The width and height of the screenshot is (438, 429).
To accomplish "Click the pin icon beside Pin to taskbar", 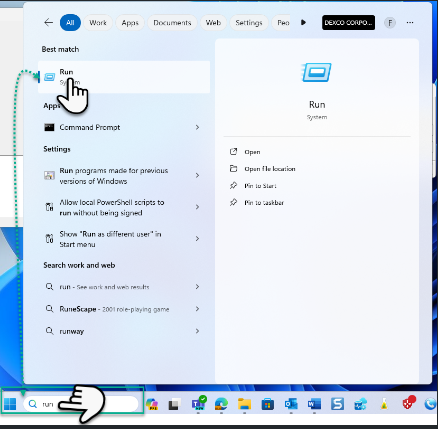I will 233,202.
